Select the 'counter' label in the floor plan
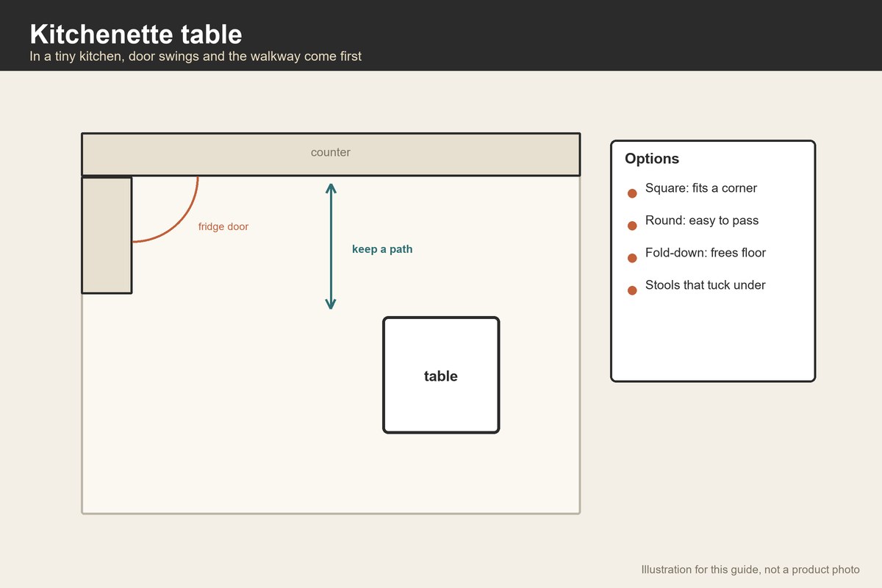The height and width of the screenshot is (588, 882). [331, 153]
